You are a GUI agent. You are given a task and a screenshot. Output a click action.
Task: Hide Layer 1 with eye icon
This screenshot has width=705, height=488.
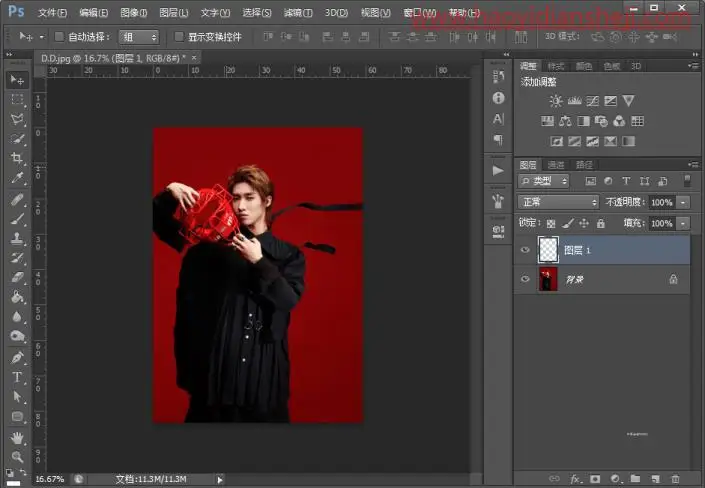[x=525, y=250]
